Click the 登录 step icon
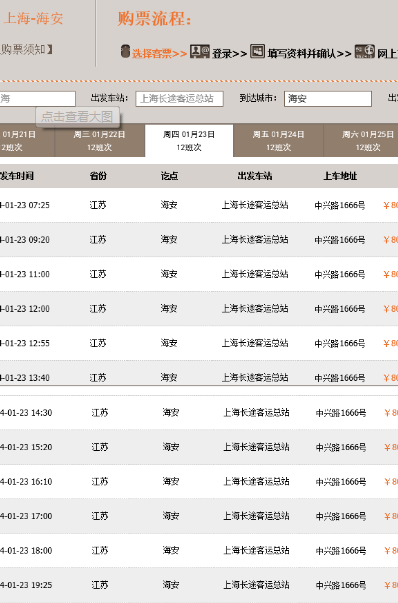The image size is (398, 603). tap(200, 51)
